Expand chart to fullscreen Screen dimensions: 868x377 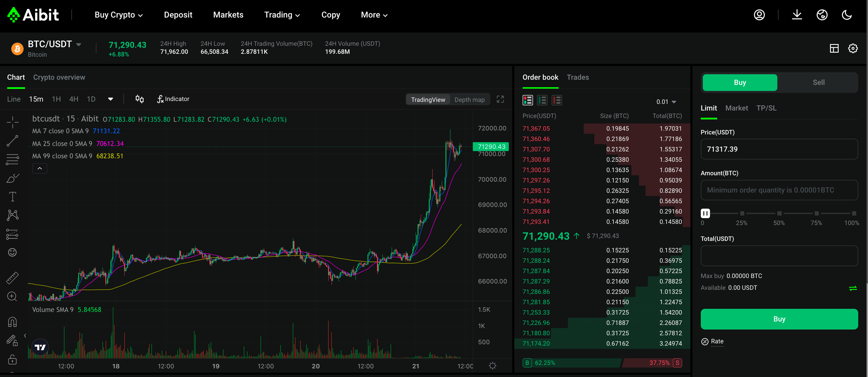coord(500,99)
